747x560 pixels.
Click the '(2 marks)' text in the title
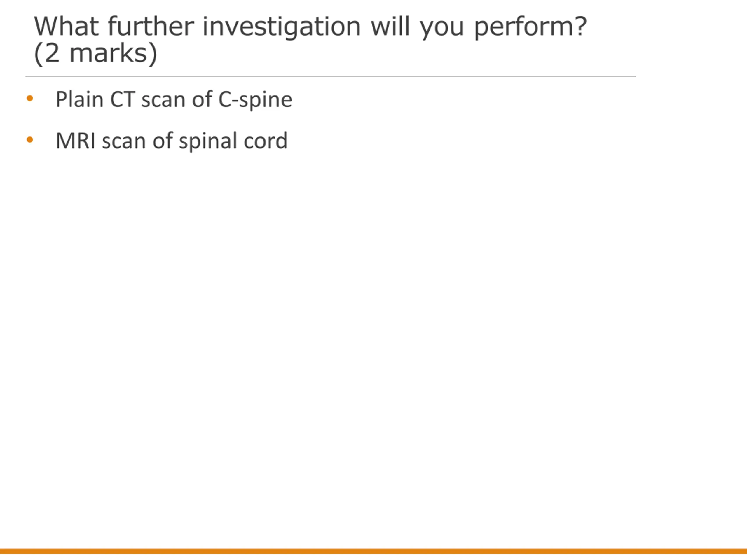(96, 53)
